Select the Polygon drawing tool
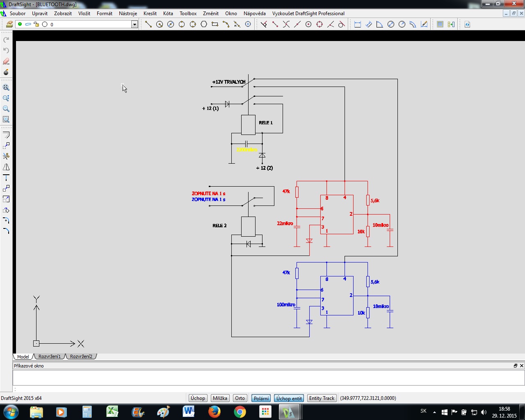 [x=204, y=25]
